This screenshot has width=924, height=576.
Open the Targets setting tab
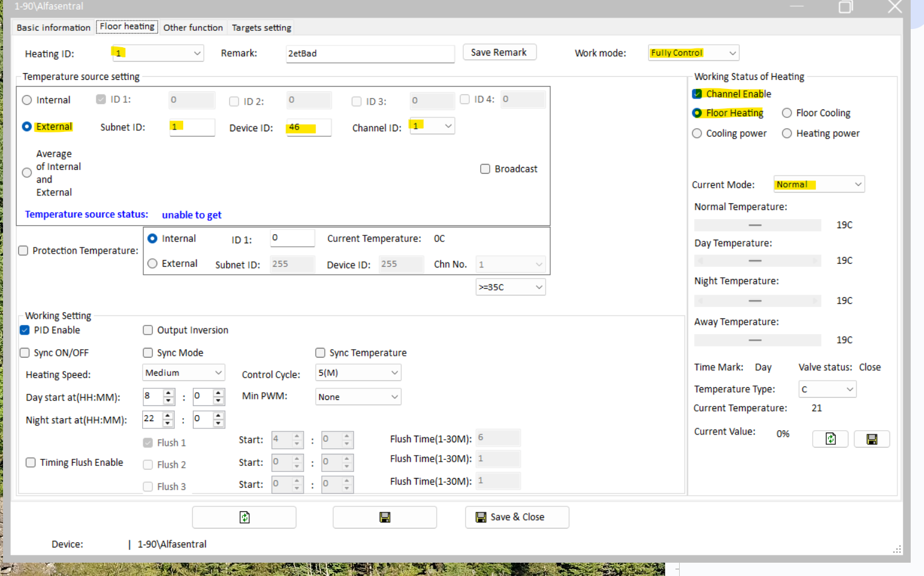261,28
